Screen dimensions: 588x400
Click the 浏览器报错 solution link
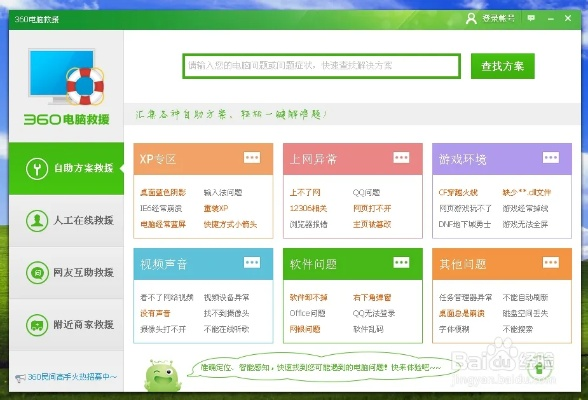(308, 225)
